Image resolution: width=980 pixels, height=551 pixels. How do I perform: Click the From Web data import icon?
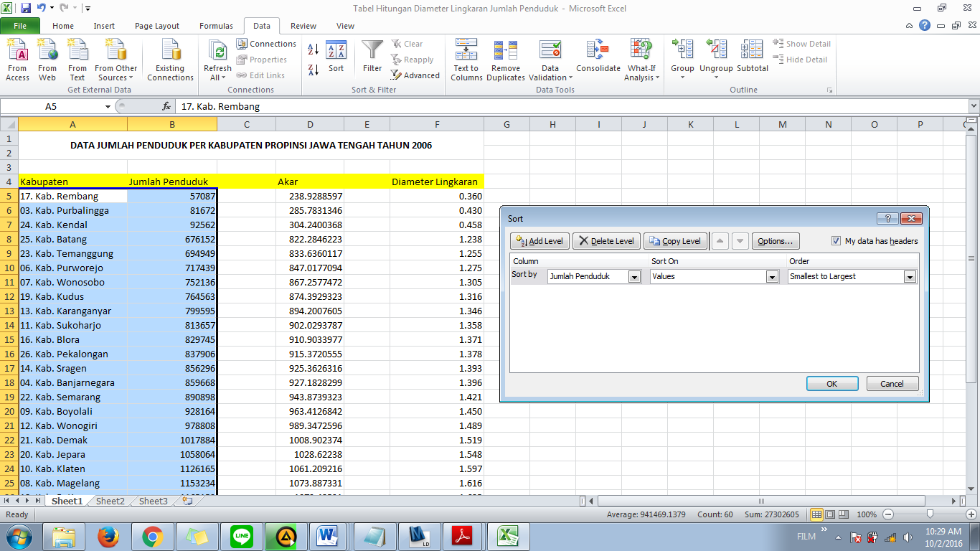click(47, 60)
